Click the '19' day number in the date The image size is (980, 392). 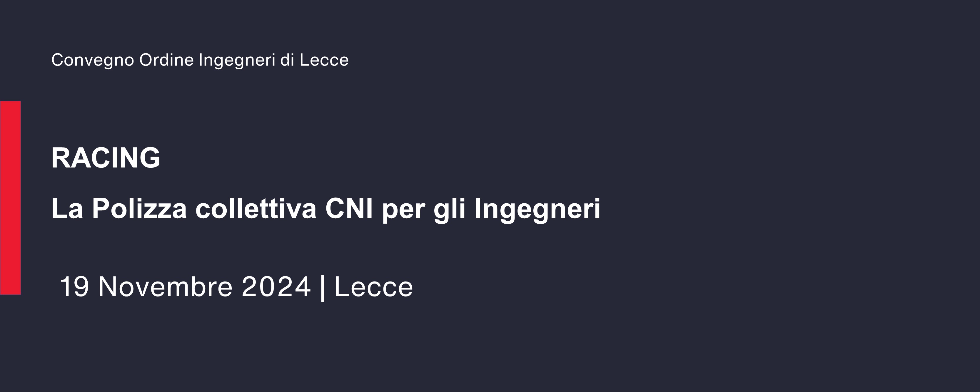(x=74, y=287)
